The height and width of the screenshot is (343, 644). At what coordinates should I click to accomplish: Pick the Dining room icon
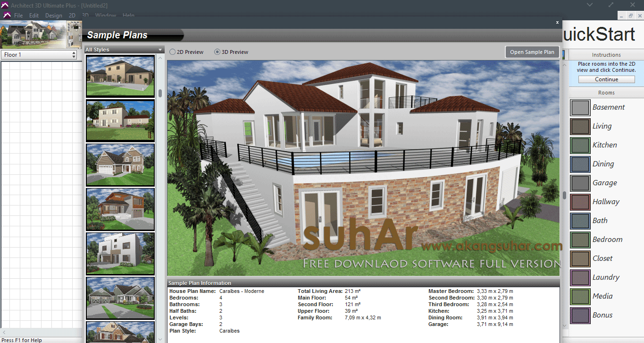coord(580,164)
